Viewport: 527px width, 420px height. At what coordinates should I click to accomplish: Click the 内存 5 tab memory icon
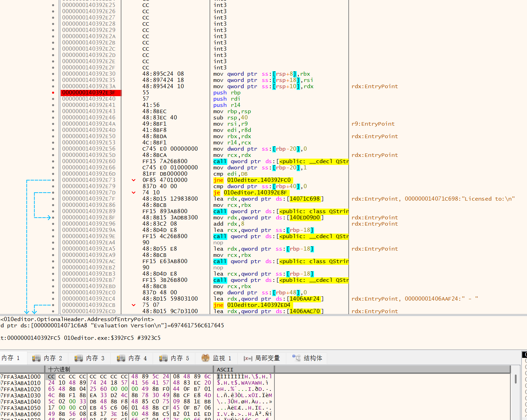tap(163, 358)
